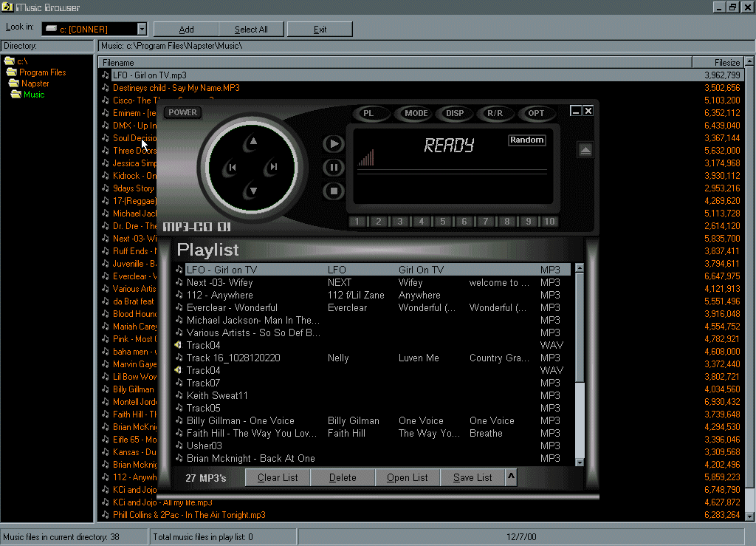Click the Add button
Viewport: 756px width, 546px height.
tap(186, 30)
